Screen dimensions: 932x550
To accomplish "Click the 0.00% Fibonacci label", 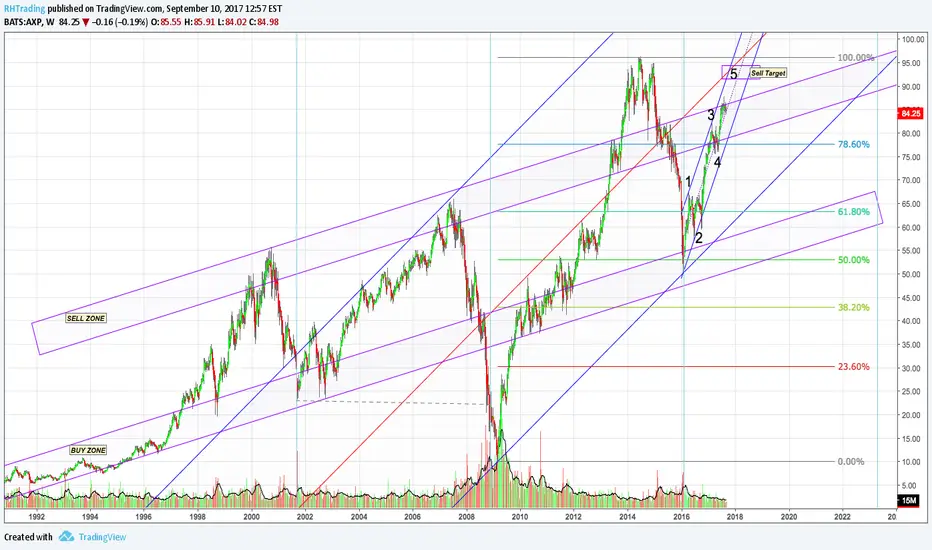I will [x=851, y=461].
